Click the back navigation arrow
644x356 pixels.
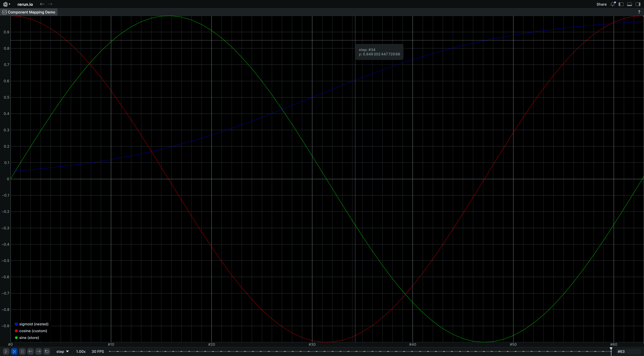42,4
